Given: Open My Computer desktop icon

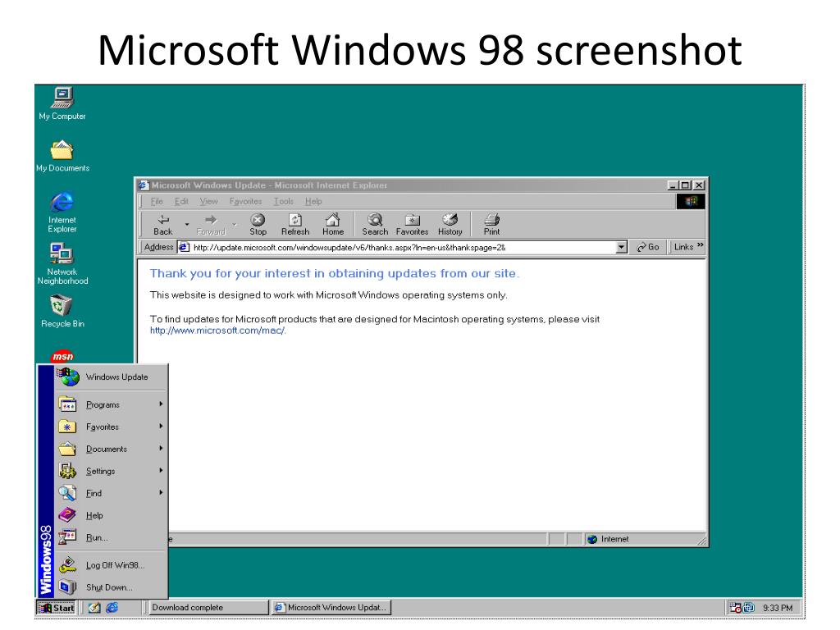Looking at the screenshot, I should [x=62, y=103].
